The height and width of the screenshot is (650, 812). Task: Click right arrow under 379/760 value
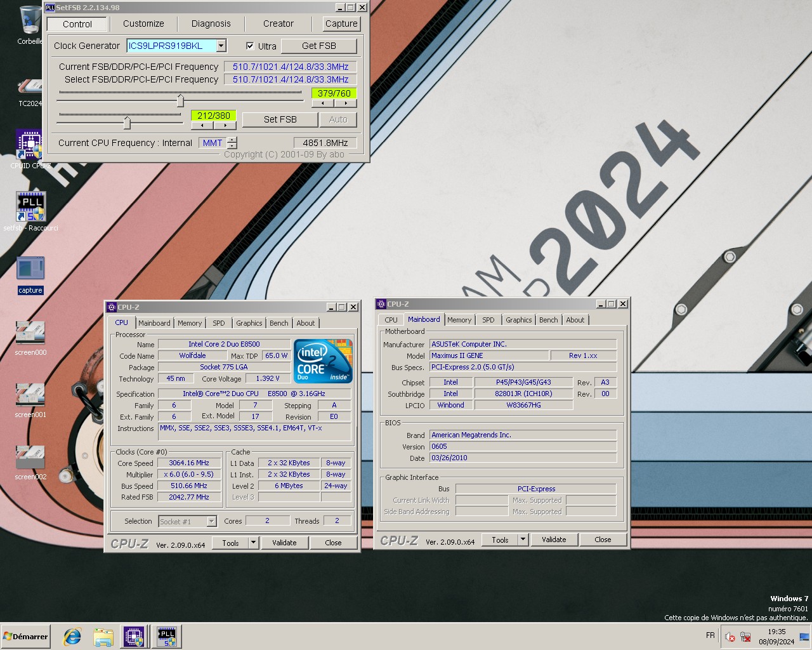345,103
